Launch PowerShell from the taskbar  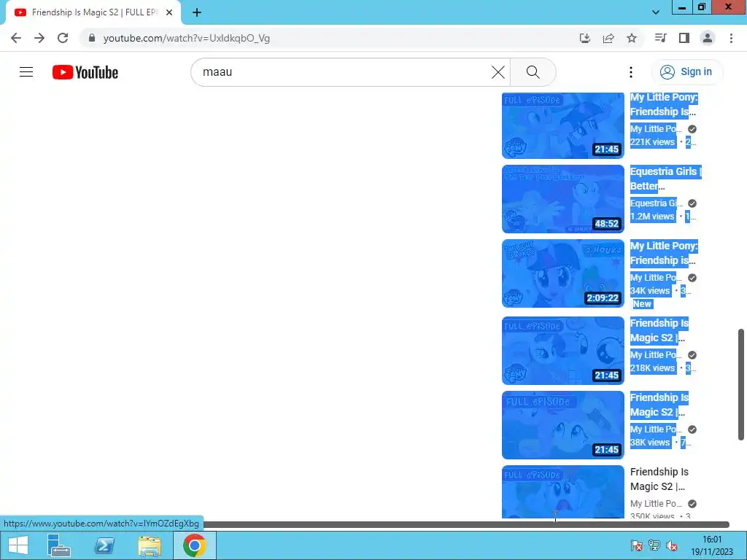[104, 545]
